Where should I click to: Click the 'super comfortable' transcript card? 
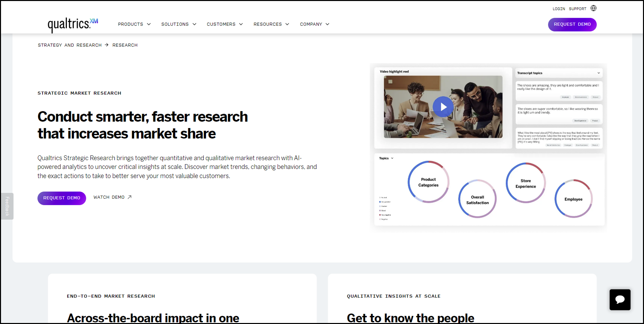559,114
